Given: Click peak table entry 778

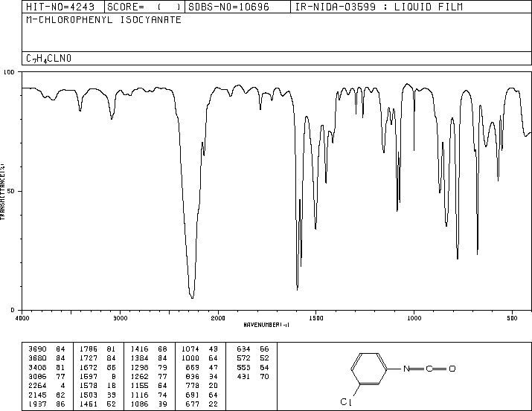Looking at the screenshot, I should click(193, 386).
